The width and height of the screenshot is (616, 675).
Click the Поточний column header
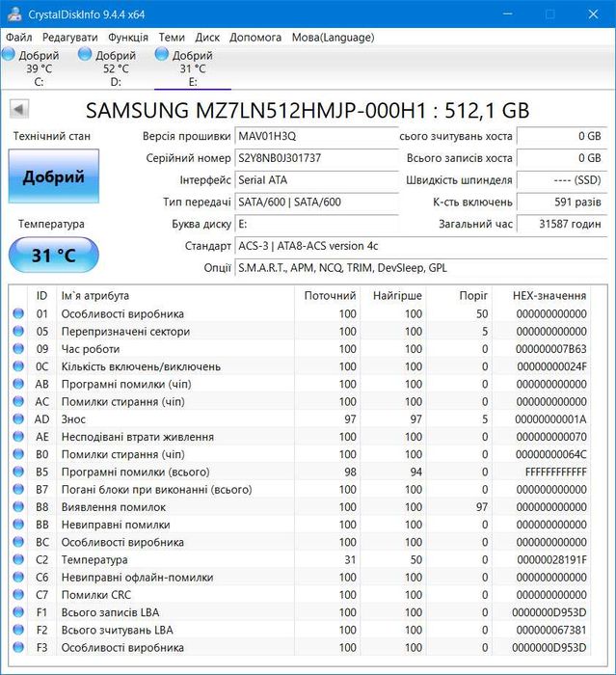click(328, 296)
